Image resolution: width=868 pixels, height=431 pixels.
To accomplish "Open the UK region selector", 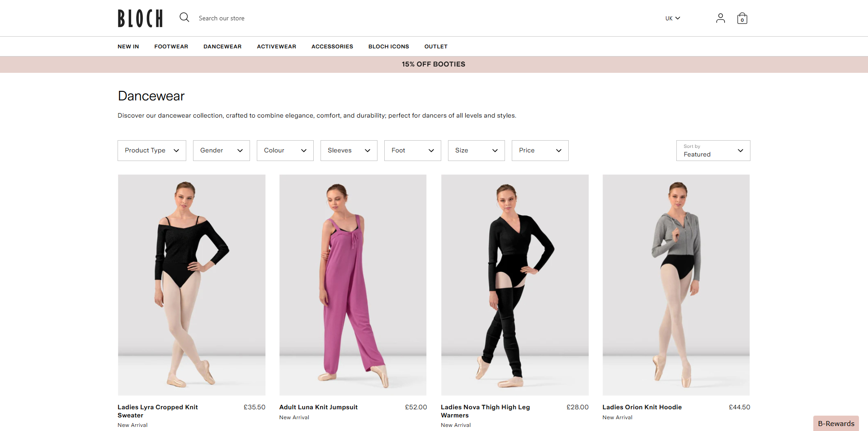I will pos(672,18).
